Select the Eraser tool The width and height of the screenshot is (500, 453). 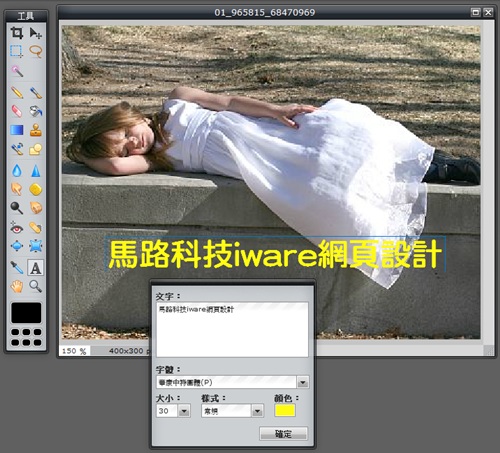(17, 111)
